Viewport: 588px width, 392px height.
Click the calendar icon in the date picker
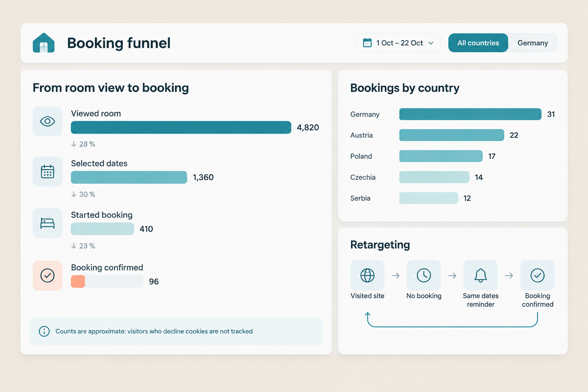367,42
